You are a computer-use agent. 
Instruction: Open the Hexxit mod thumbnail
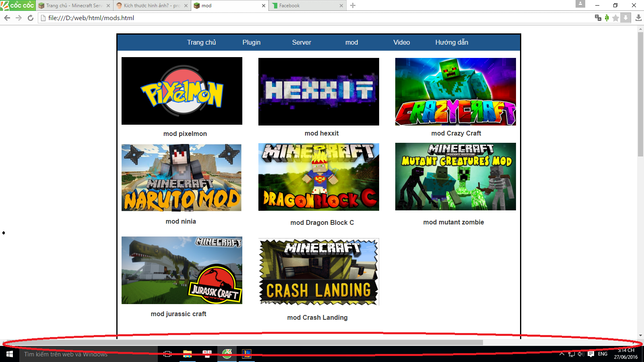[x=319, y=92]
